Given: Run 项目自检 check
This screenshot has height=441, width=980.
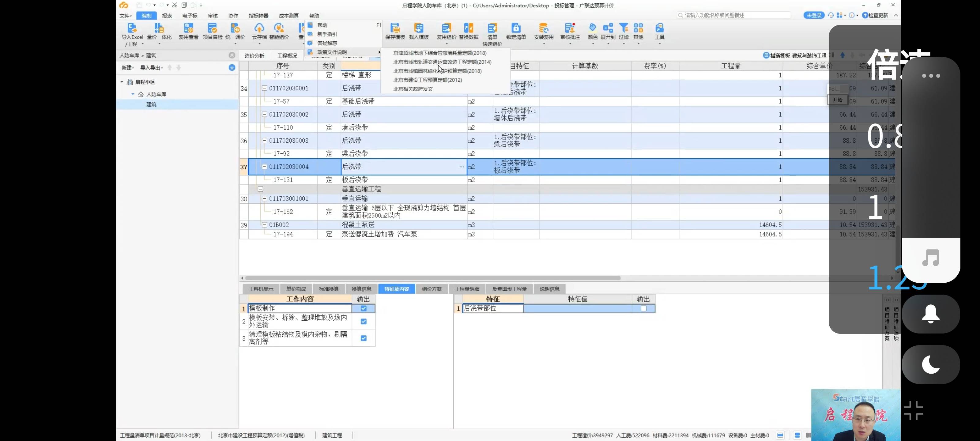Looking at the screenshot, I should click(212, 31).
